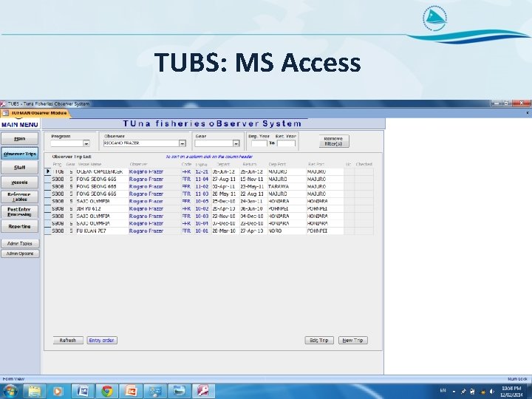The image size is (532, 399).
Task: Click the 15-Nov-11 return date
Action: (252, 179)
